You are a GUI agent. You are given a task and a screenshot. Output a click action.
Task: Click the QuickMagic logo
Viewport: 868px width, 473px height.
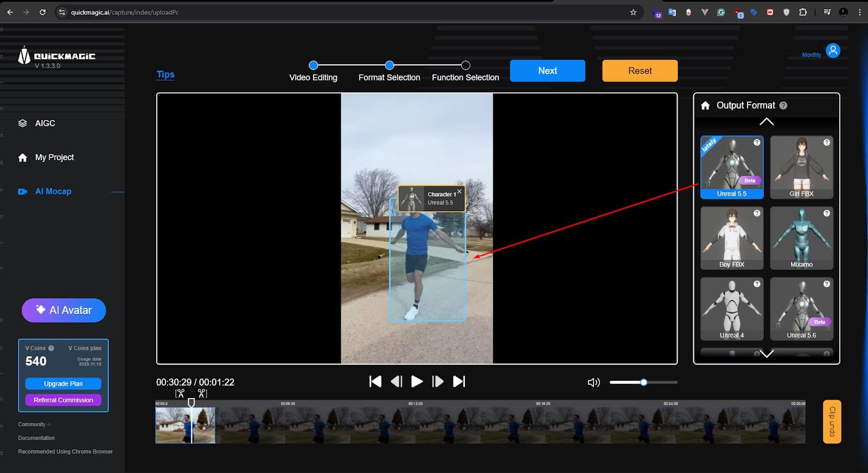click(x=57, y=57)
